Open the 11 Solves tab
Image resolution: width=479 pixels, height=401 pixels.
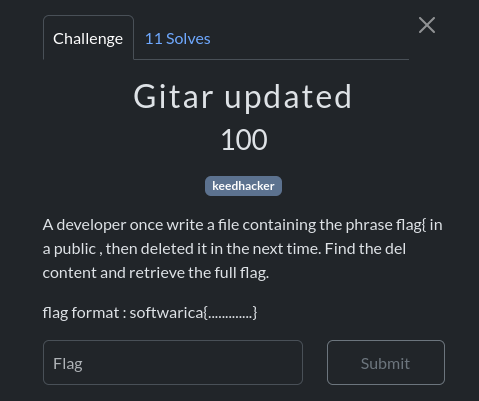click(x=178, y=39)
